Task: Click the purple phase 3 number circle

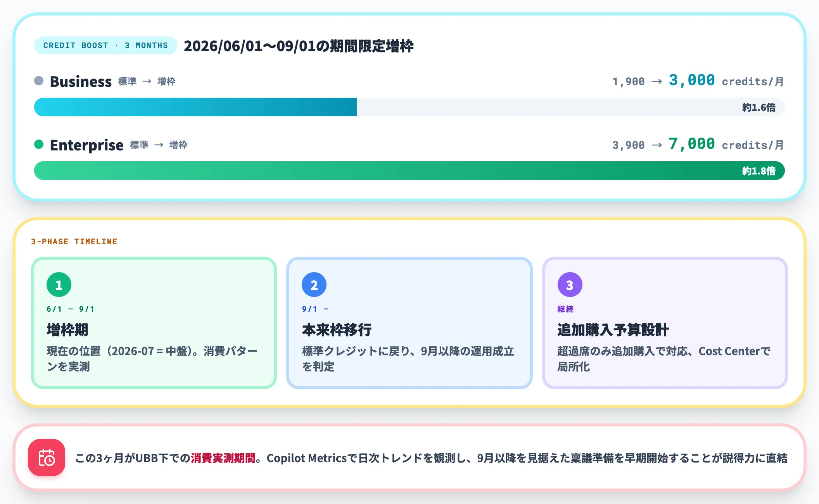Action: (570, 285)
